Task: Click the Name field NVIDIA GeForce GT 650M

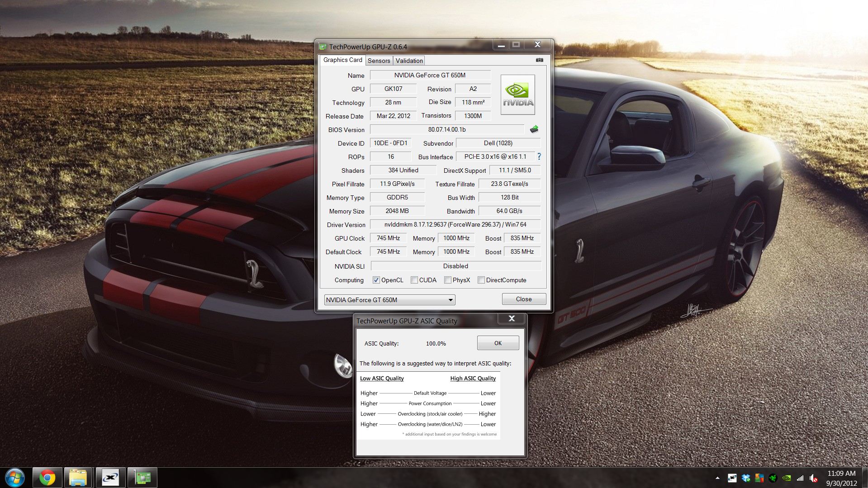Action: [430, 75]
